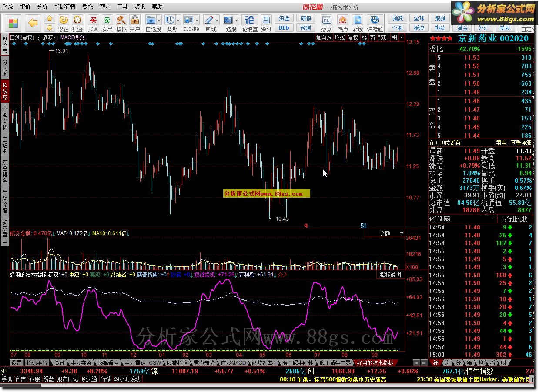
Task: Select the 个股资料 side tab
Action: [5, 117]
